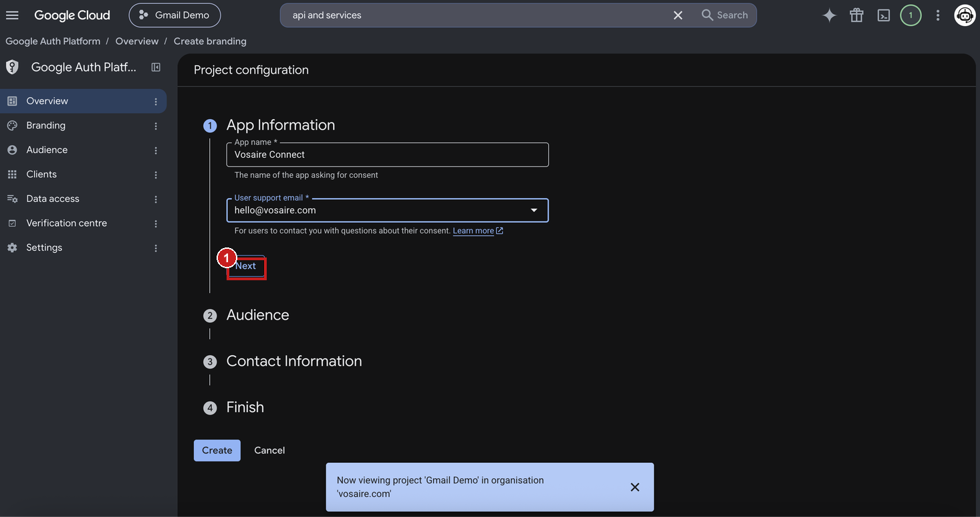This screenshot has height=517, width=980.
Task: Open Gemini AI assistant sparkle icon
Action: coord(830,15)
